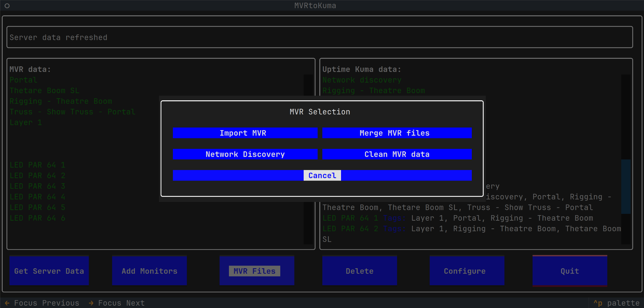Select Merge MVR files
This screenshot has width=644, height=308.
click(x=397, y=133)
